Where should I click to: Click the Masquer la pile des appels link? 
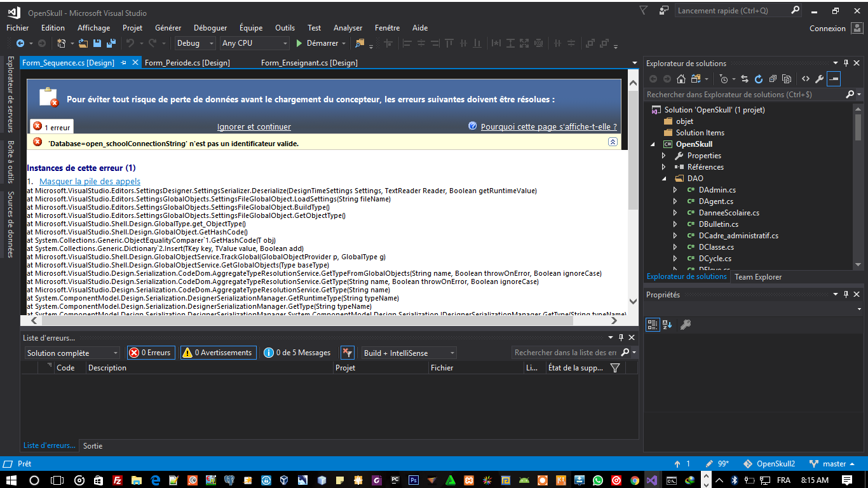(x=90, y=182)
